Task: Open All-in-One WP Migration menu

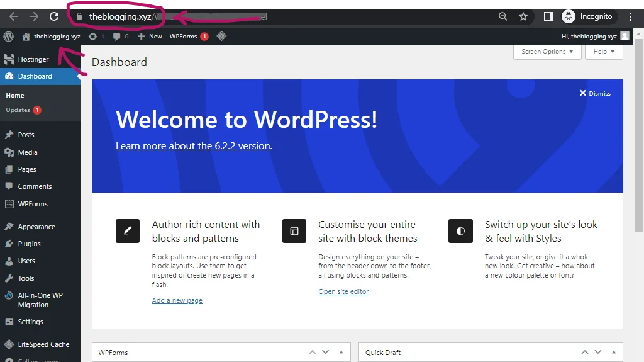Action: pos(40,300)
